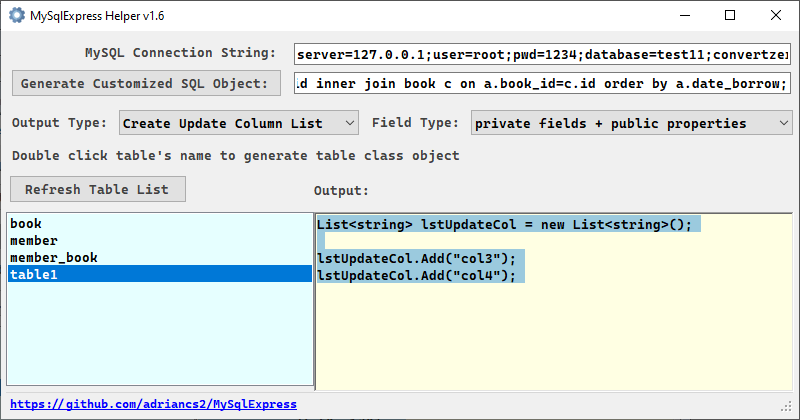Click the gear app icon in title bar
This screenshot has height=420, width=800.
click(17, 15)
